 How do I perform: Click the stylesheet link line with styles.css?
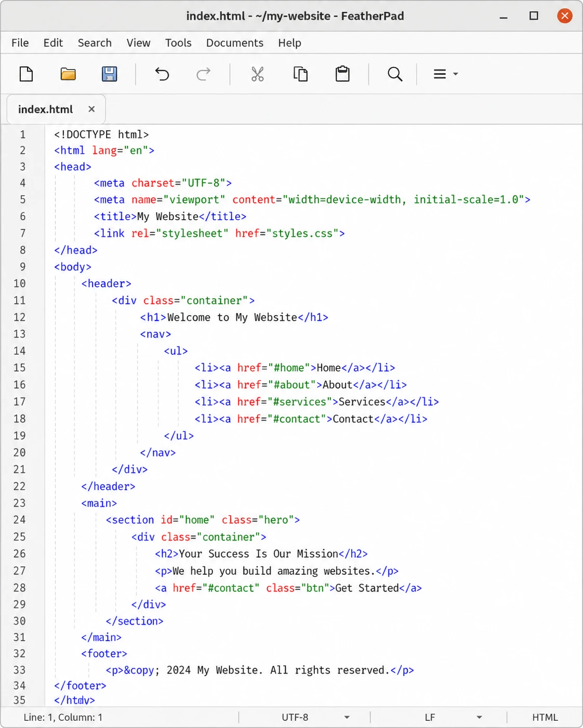(x=219, y=234)
